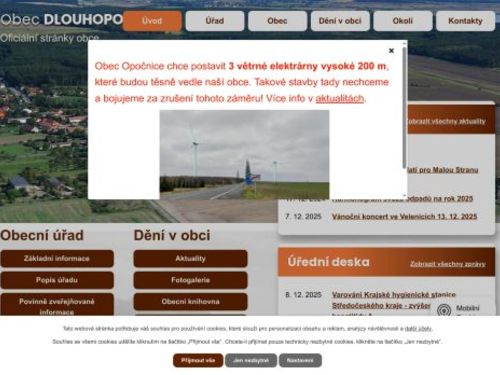Close the wind turbine announcement popup

point(391,51)
